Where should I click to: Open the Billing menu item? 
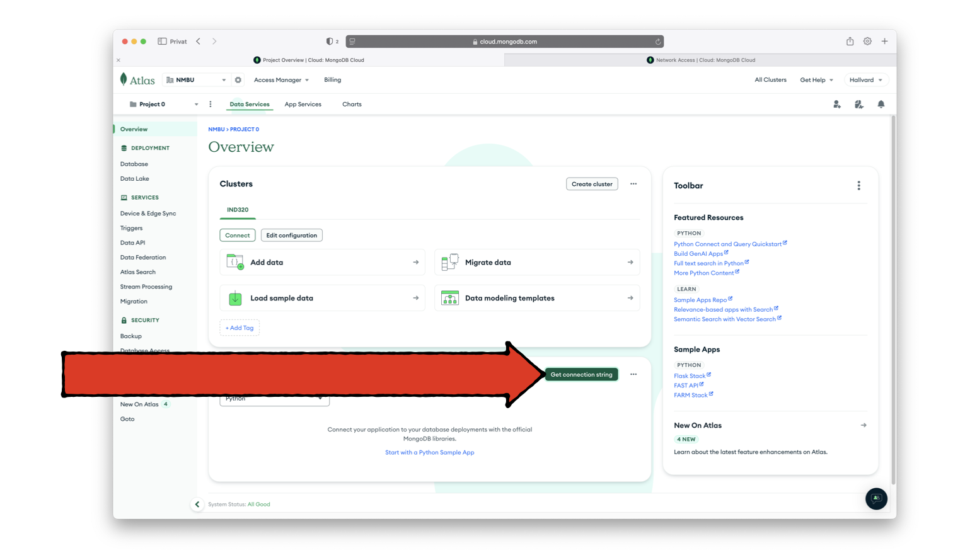pyautogui.click(x=333, y=80)
